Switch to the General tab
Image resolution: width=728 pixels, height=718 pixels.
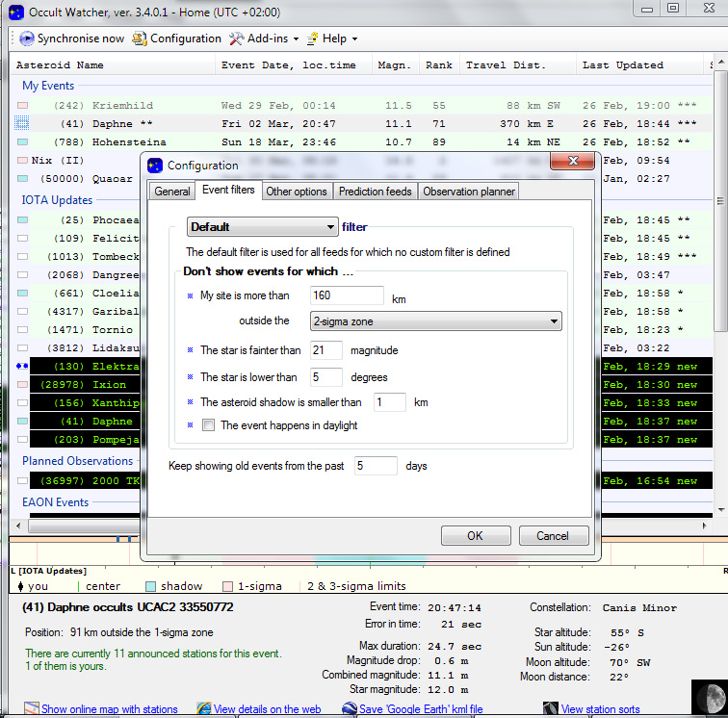(171, 192)
